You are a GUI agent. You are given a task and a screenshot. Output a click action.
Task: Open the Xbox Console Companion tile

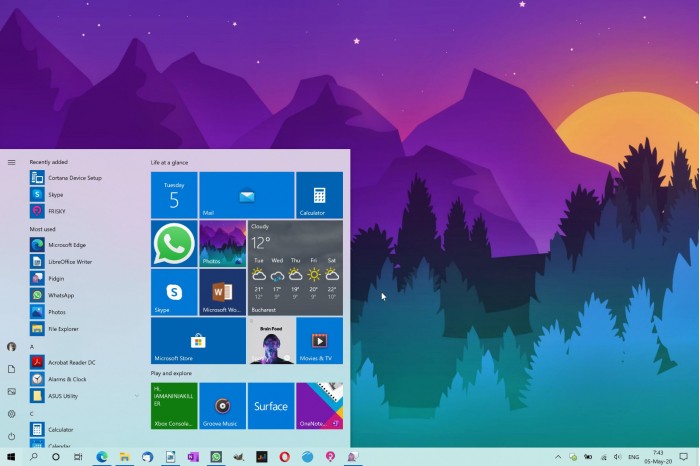point(174,406)
